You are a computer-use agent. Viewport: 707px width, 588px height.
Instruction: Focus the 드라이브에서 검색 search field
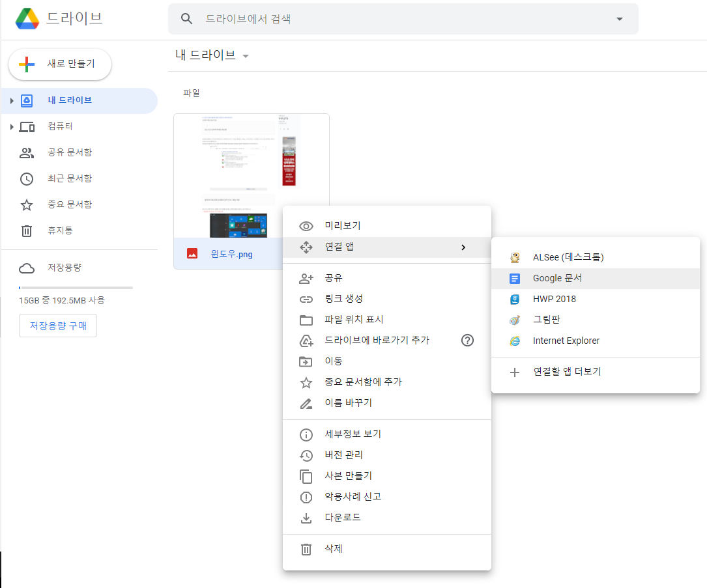click(x=403, y=19)
